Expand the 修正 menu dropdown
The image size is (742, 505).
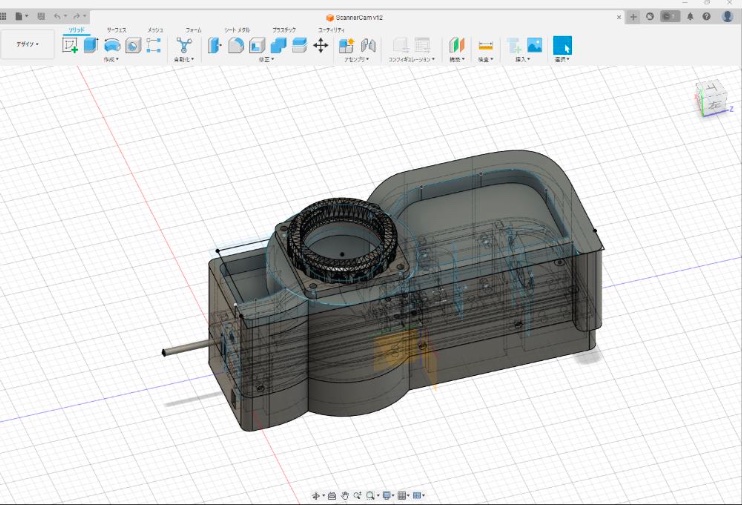click(266, 60)
